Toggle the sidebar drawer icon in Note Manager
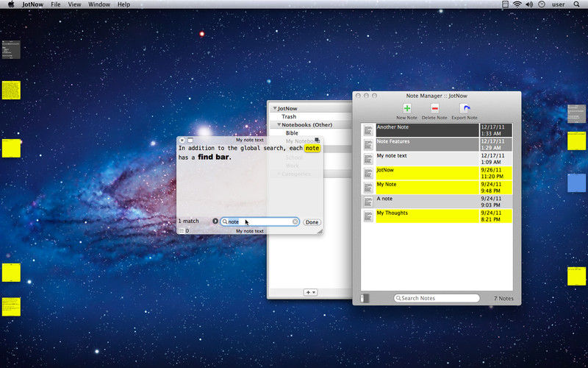Viewport: 588px width, 368px height. click(365, 298)
